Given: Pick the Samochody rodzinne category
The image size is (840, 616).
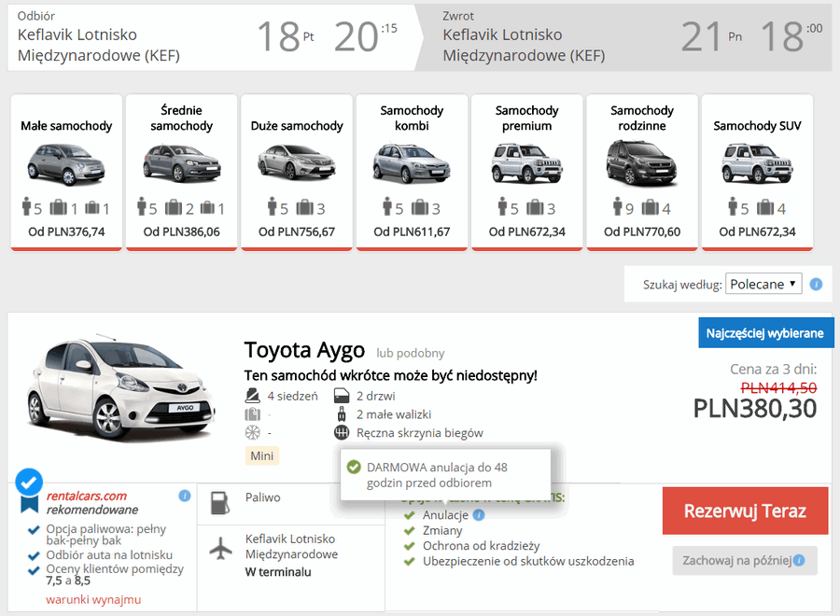Looking at the screenshot, I should 642,172.
